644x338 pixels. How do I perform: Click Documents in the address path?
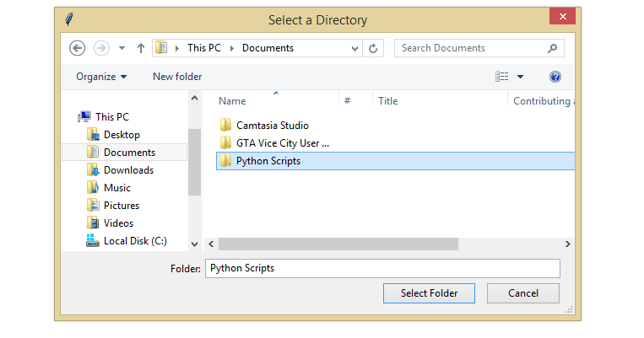pos(268,48)
